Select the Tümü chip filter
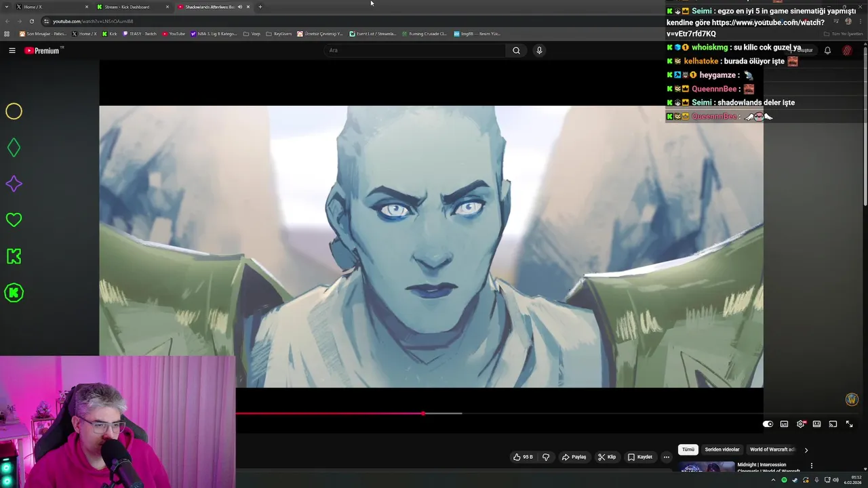The image size is (868, 488). click(x=688, y=449)
